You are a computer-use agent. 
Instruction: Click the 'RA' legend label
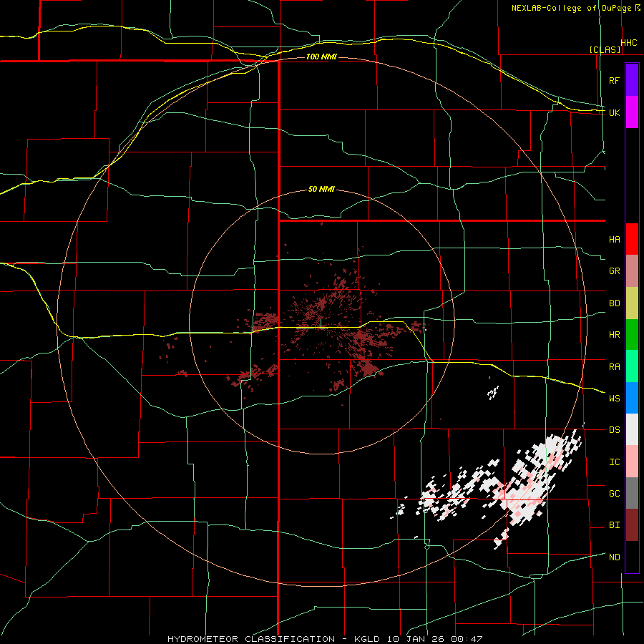[614, 367]
